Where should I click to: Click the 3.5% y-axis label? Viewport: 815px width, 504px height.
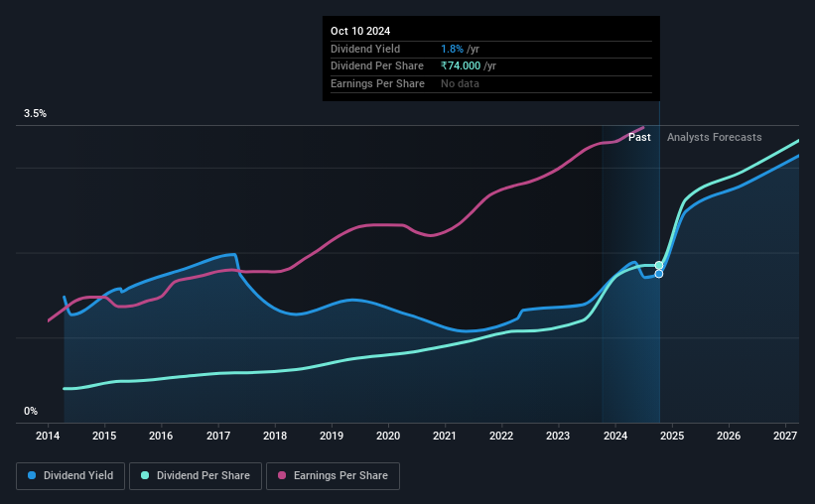coord(36,114)
